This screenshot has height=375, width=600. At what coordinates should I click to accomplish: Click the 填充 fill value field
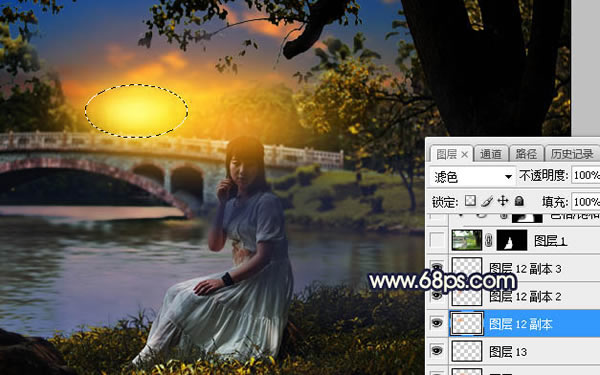tap(585, 202)
